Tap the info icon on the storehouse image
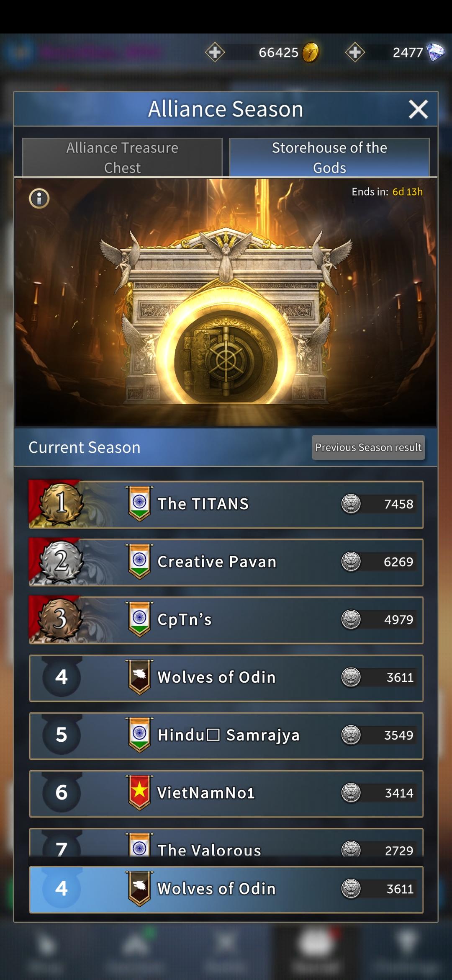452x980 pixels. point(39,198)
